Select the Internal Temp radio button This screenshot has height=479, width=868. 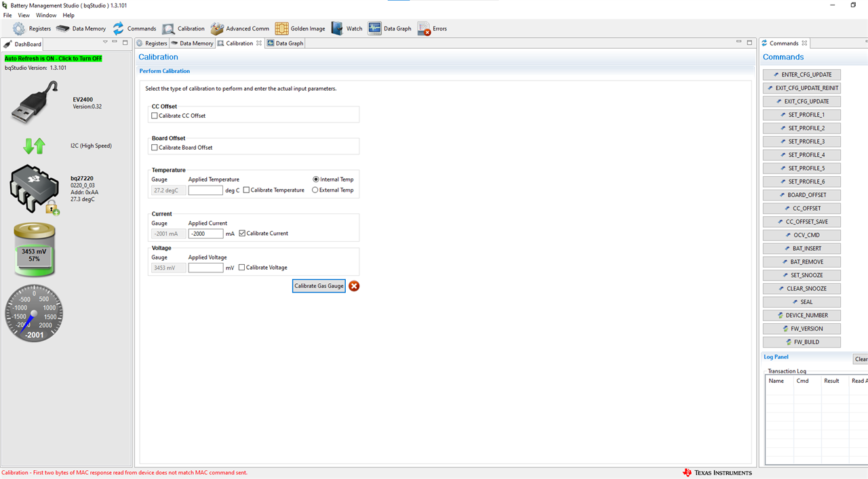(x=315, y=180)
